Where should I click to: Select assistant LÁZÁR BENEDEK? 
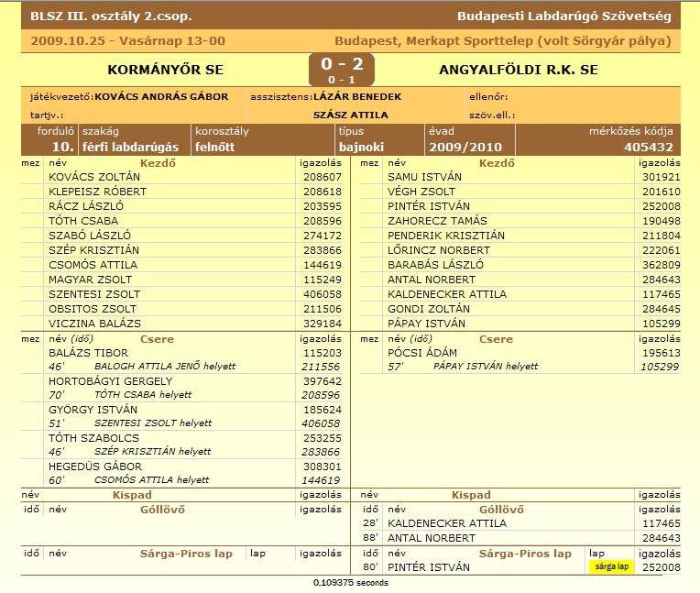357,96
